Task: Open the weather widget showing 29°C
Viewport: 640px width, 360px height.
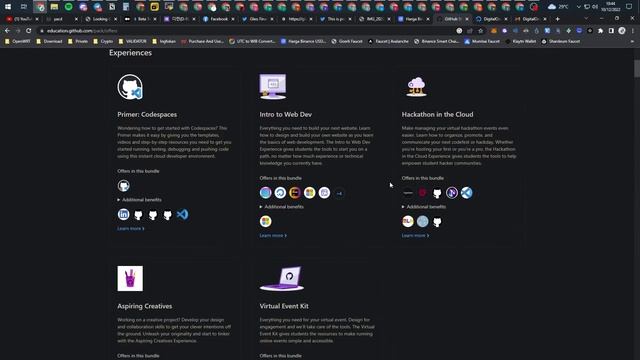Action: pyautogui.click(x=558, y=7)
